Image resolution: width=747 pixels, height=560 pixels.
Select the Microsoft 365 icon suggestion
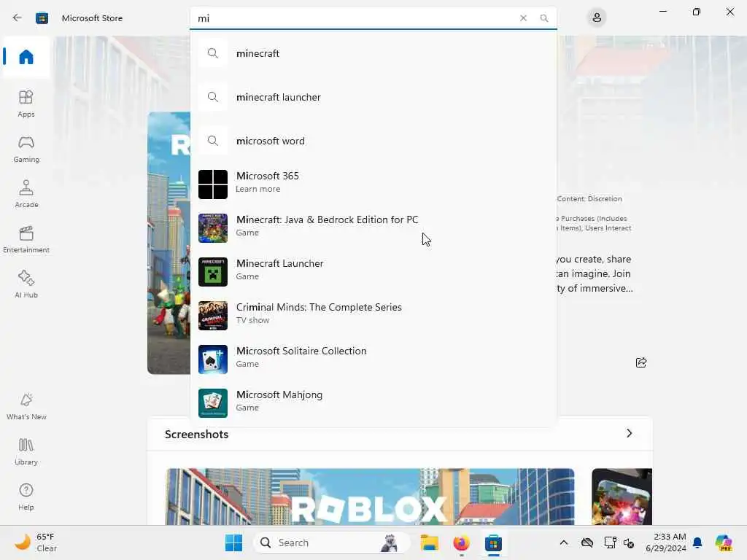click(x=213, y=184)
